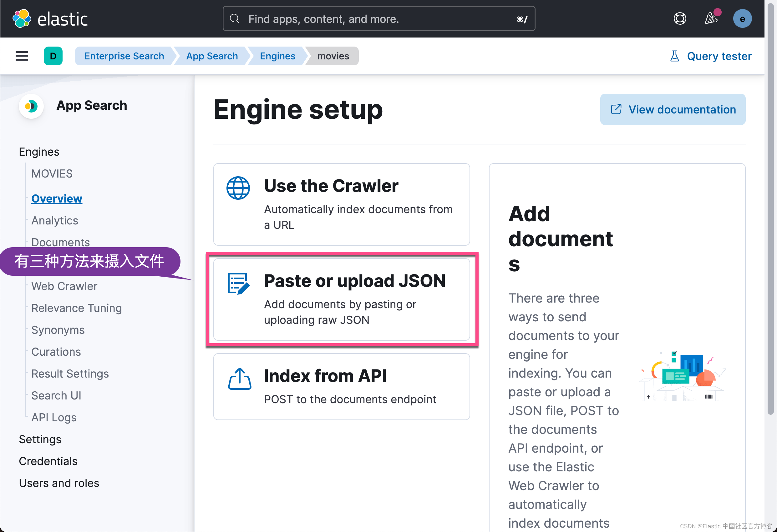Screen dimensions: 777x532
Task: Open Users and roles in the sidebar
Action: pyautogui.click(x=59, y=483)
